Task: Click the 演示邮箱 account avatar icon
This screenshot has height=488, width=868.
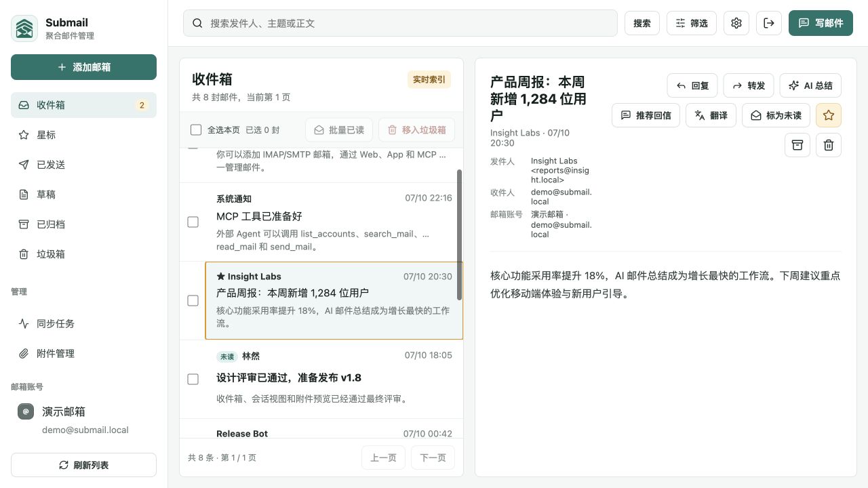Action: 26,411
